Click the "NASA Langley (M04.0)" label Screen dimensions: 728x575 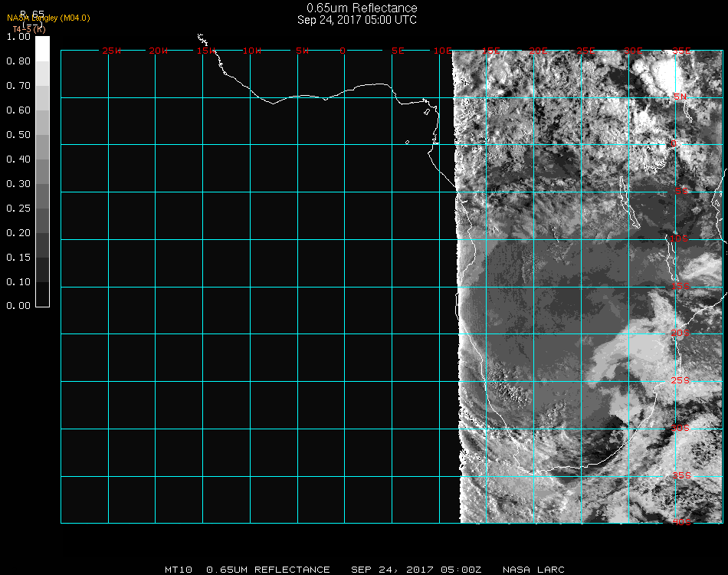click(48, 18)
